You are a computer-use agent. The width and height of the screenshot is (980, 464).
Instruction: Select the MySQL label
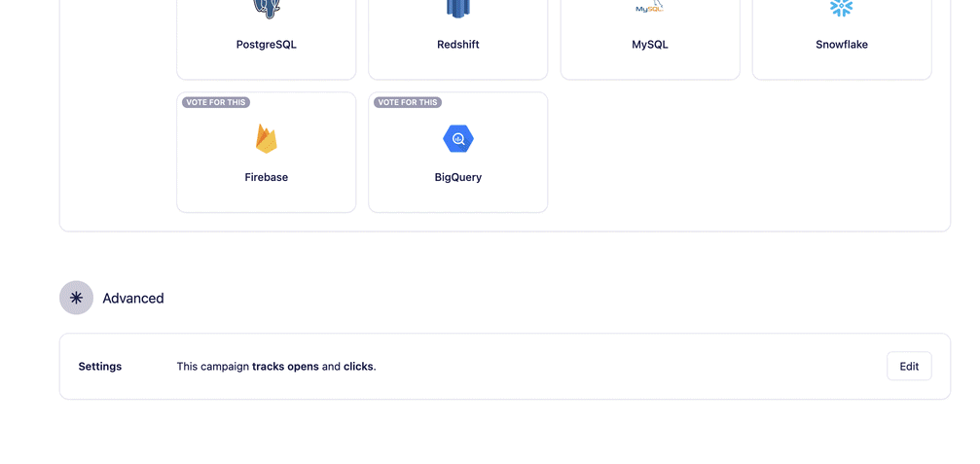tap(650, 45)
